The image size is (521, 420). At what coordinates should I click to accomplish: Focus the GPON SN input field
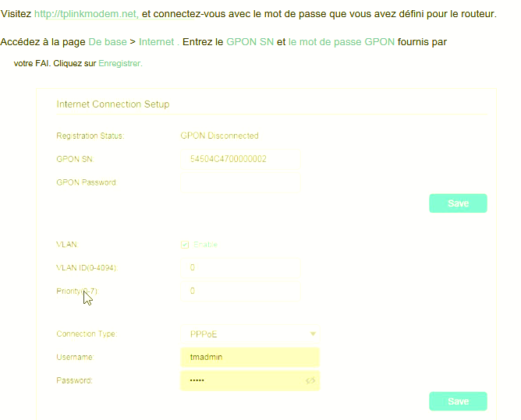point(240,159)
